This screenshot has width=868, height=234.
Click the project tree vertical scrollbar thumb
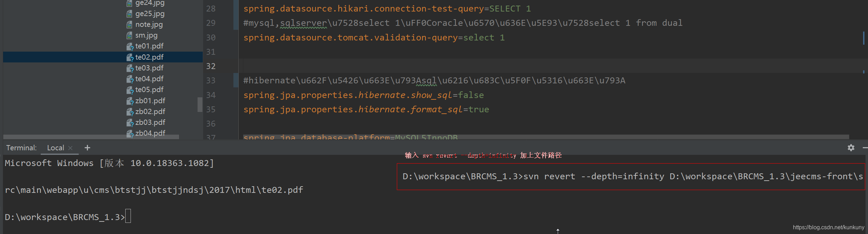(200, 105)
